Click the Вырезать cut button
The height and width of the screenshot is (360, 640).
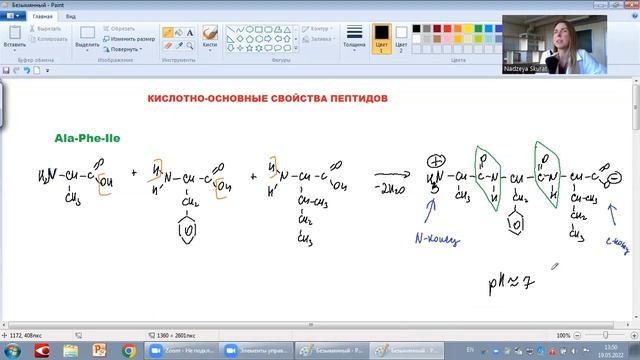coord(45,29)
